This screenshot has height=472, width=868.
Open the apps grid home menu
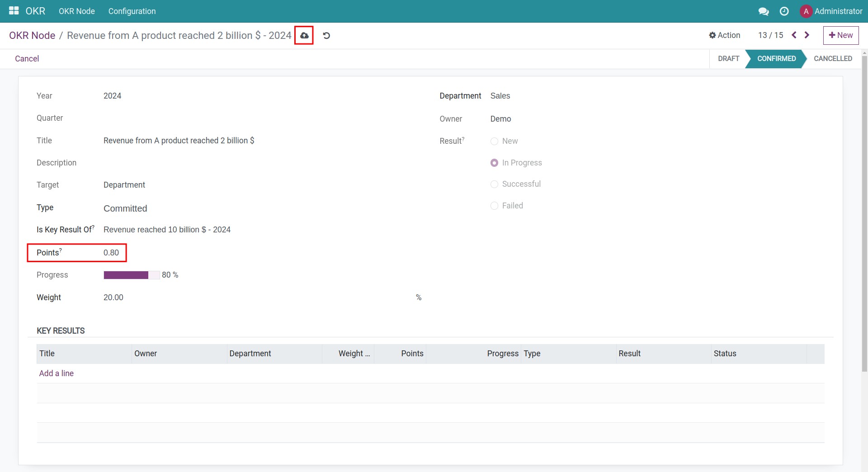click(x=14, y=11)
